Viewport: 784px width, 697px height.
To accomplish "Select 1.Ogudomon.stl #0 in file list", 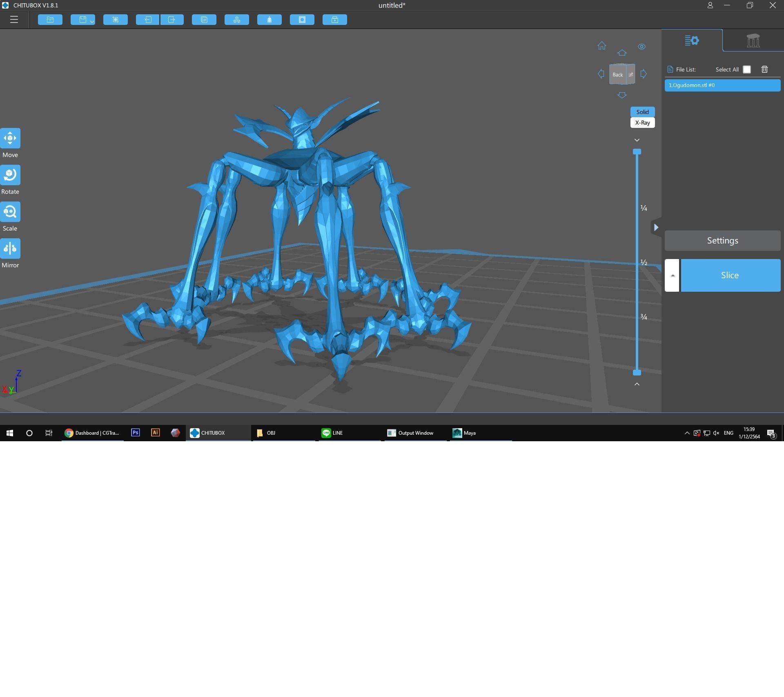I will [x=722, y=85].
